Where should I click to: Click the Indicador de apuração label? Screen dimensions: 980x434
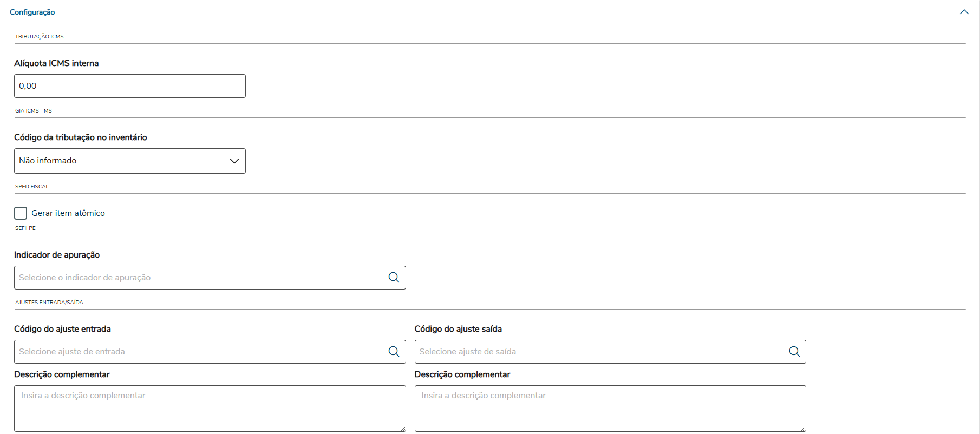point(57,255)
